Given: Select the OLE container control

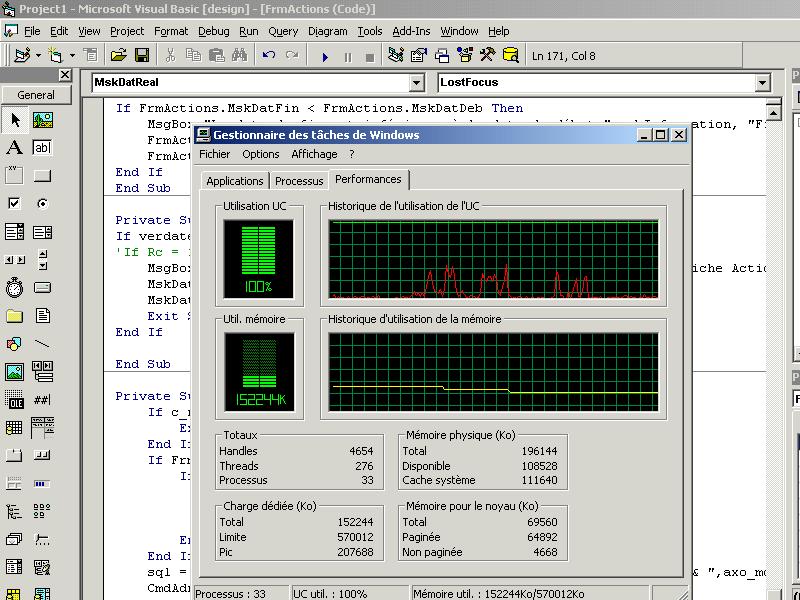Looking at the screenshot, I should tap(14, 401).
